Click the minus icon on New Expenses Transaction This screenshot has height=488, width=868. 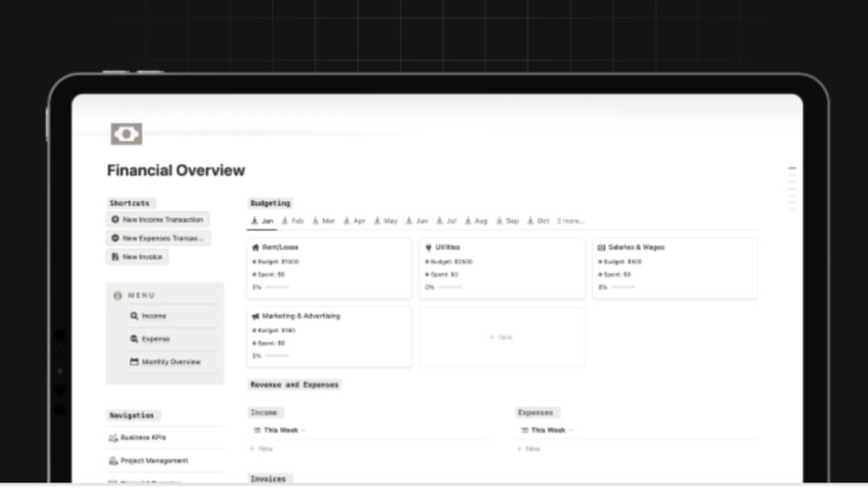(115, 238)
